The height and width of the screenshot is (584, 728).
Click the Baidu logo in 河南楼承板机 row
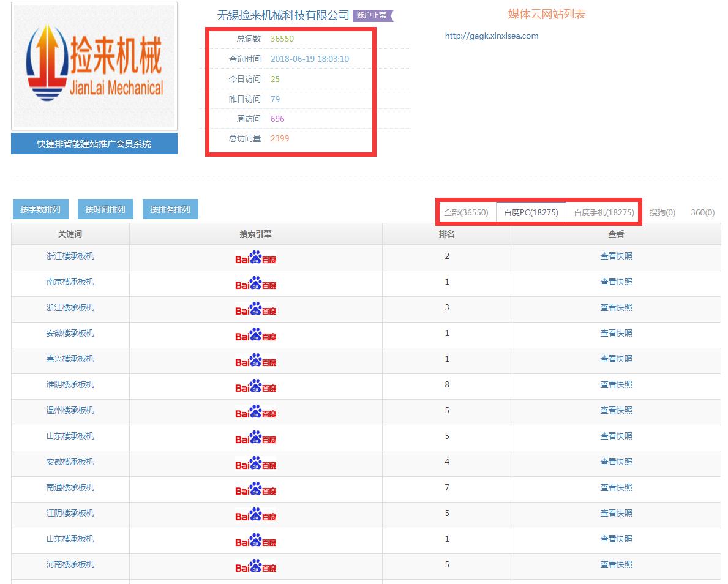coord(255,566)
